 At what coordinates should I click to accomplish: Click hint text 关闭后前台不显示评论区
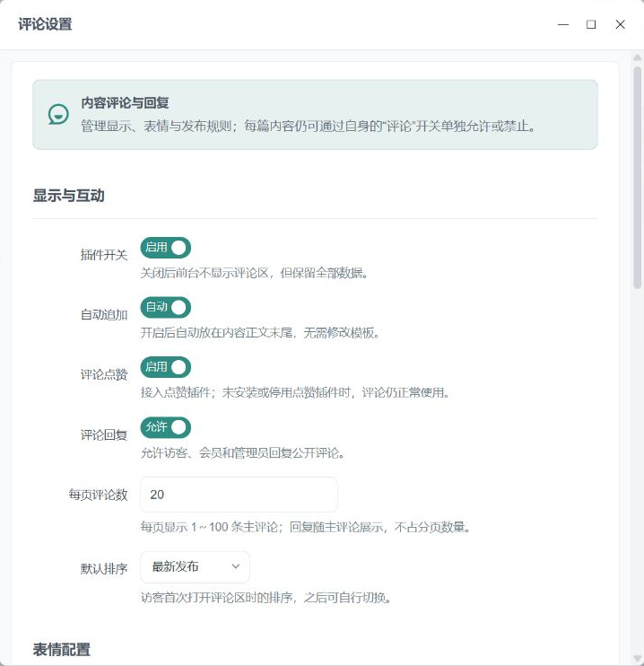pos(205,273)
